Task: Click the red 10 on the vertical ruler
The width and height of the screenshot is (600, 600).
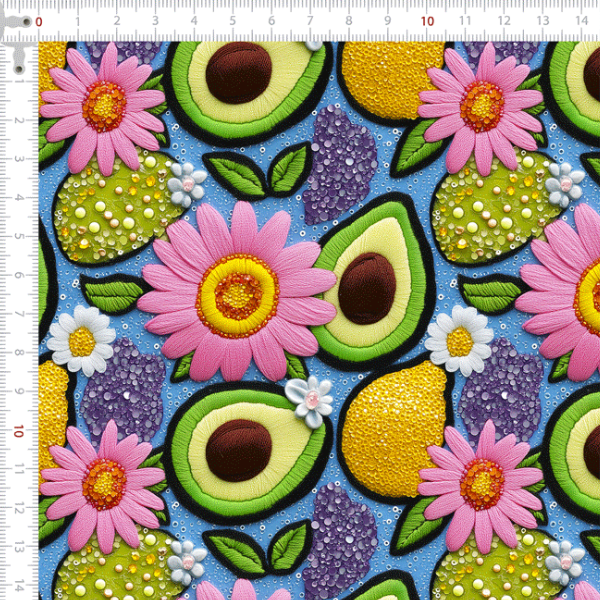Action: click(18, 431)
